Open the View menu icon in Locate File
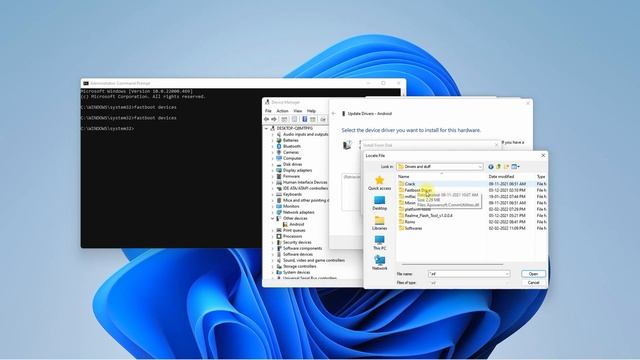 coord(515,167)
